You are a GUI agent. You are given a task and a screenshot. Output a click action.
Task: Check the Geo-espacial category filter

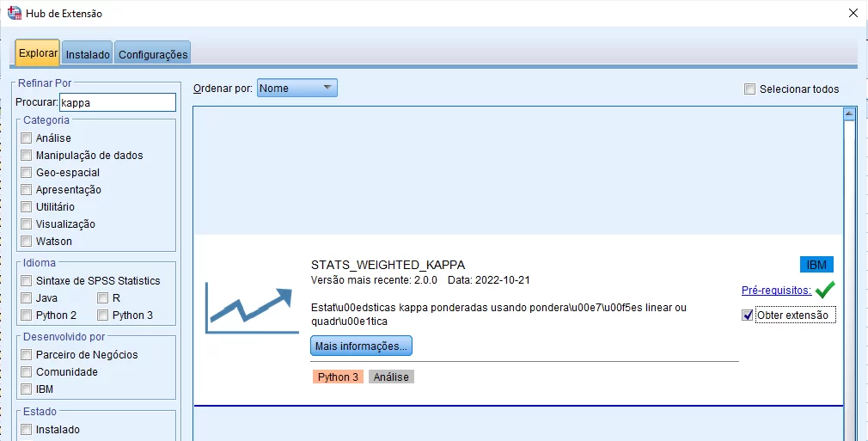[x=26, y=172]
